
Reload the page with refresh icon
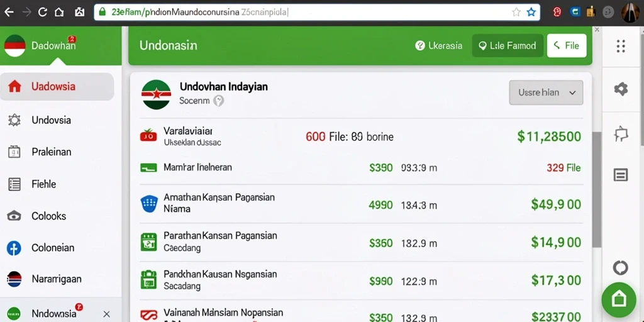(x=43, y=13)
